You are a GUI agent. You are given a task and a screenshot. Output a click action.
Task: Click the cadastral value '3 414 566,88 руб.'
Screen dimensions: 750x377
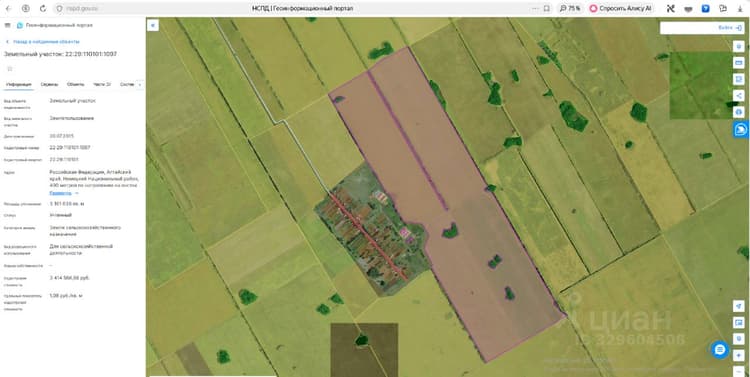click(69, 277)
